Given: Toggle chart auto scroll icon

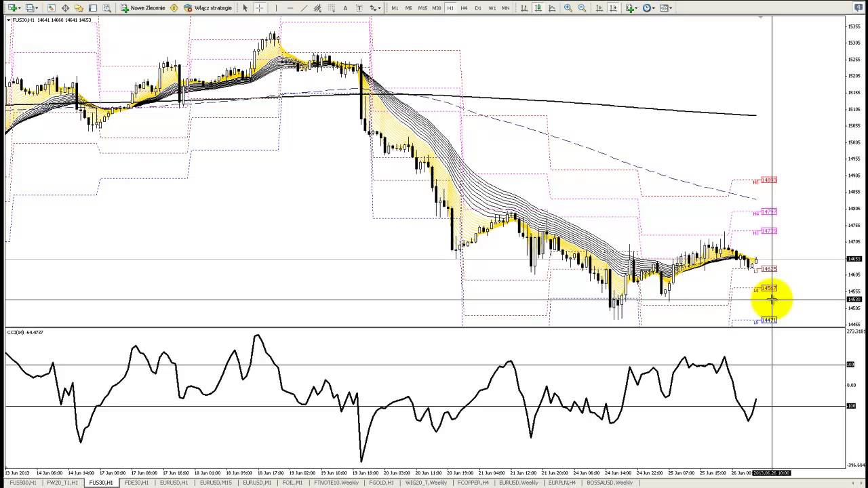Looking at the screenshot, I should [x=599, y=8].
